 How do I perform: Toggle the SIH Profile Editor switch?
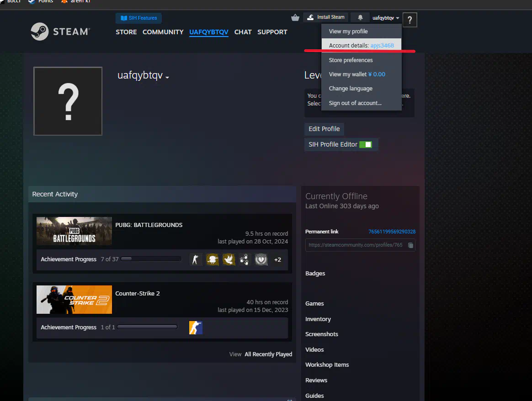(366, 144)
